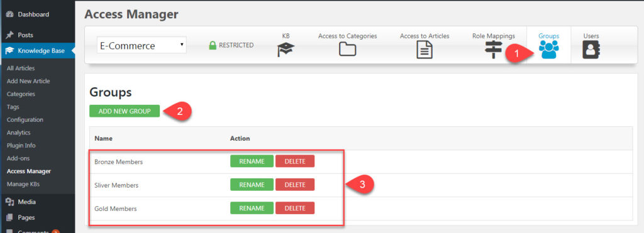644x233 pixels.
Task: Click the Gold Members name cell
Action: click(x=116, y=209)
